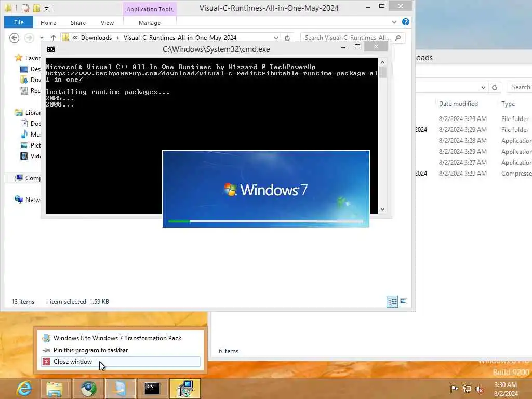This screenshot has height=399, width=532.
Task: Select the Compressed file row dated 3:29 AM
Action: point(474,174)
